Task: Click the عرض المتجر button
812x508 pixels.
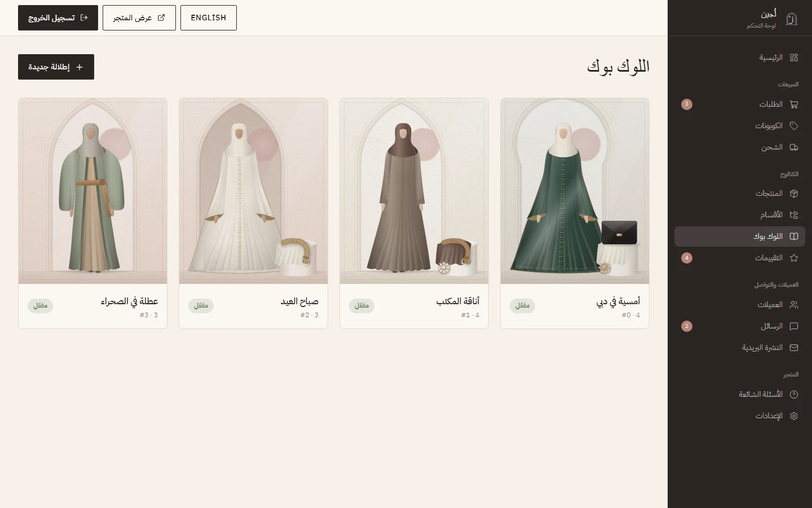Action: tap(139, 17)
